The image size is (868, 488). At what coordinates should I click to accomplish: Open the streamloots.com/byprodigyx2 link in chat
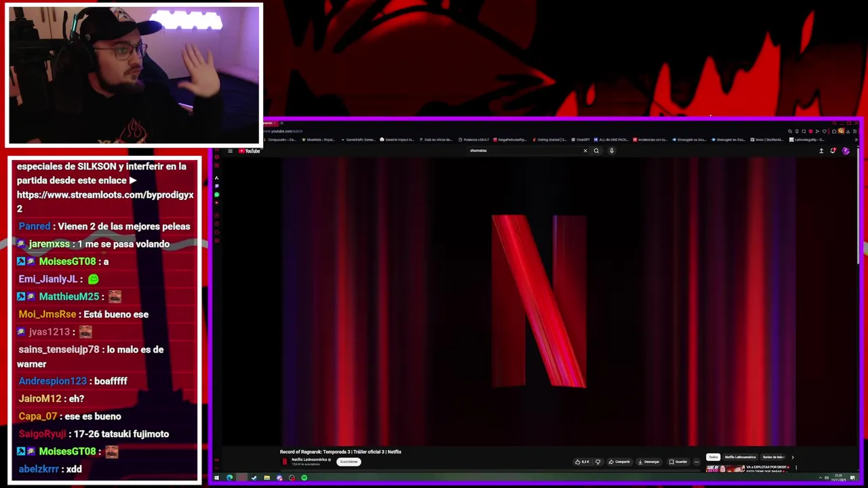pos(105,201)
